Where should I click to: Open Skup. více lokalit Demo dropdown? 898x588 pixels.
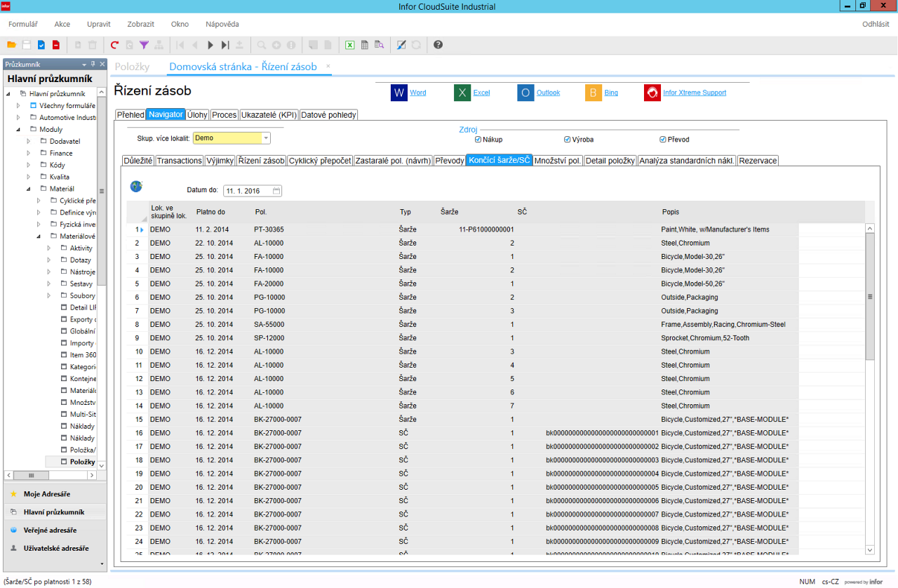click(x=266, y=139)
